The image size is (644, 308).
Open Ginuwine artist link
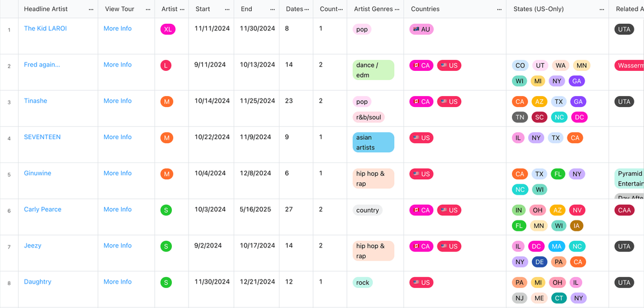pos(37,173)
